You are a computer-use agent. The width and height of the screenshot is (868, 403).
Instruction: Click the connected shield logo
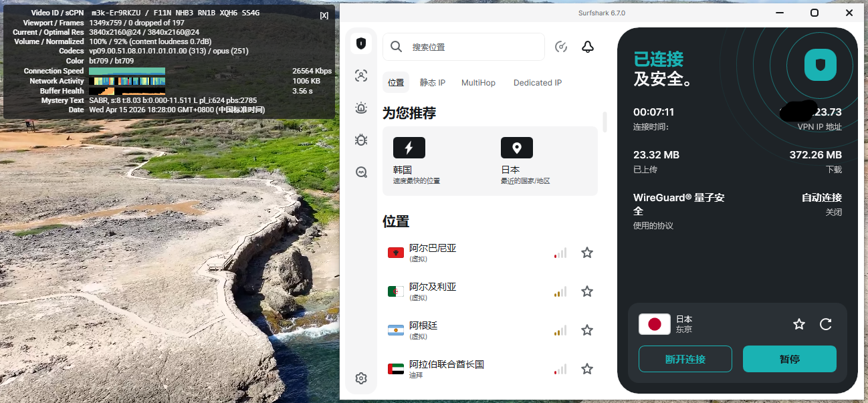coord(820,65)
